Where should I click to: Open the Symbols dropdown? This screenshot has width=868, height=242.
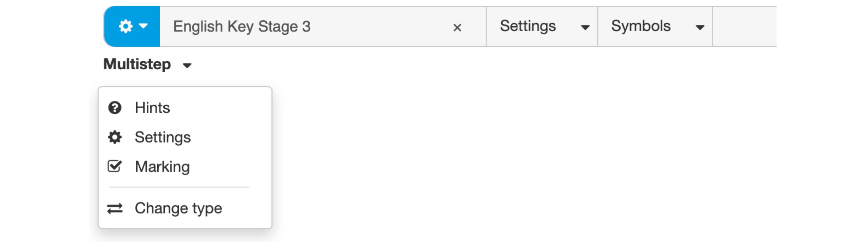[641, 26]
